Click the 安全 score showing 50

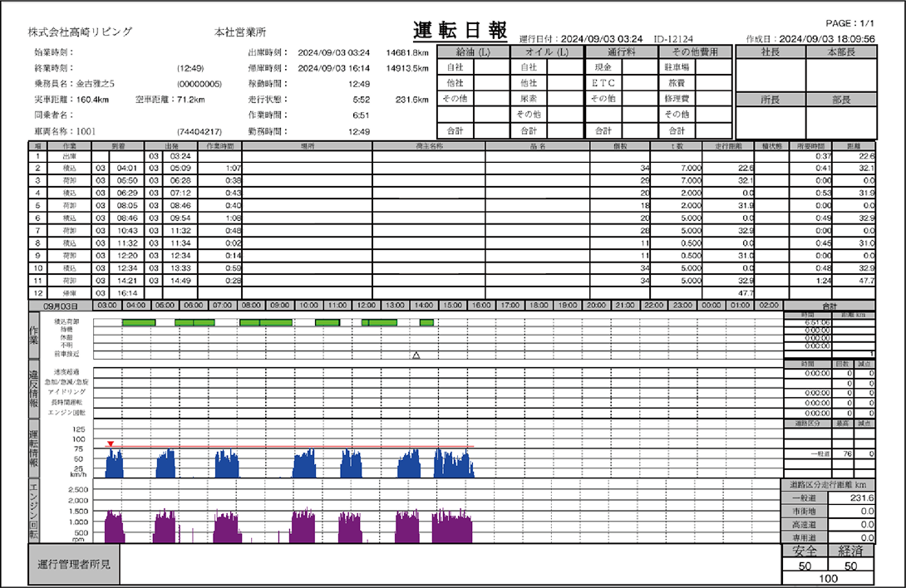[805, 565]
